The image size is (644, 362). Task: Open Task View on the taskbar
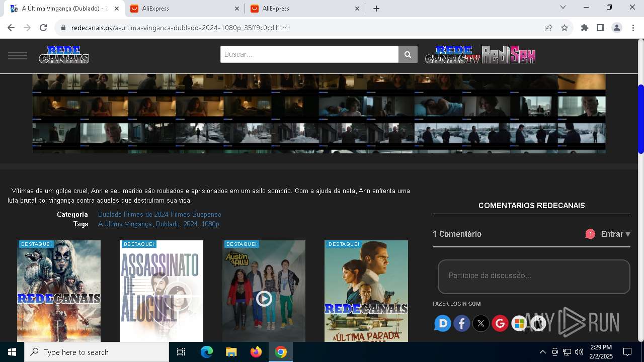[181, 352]
